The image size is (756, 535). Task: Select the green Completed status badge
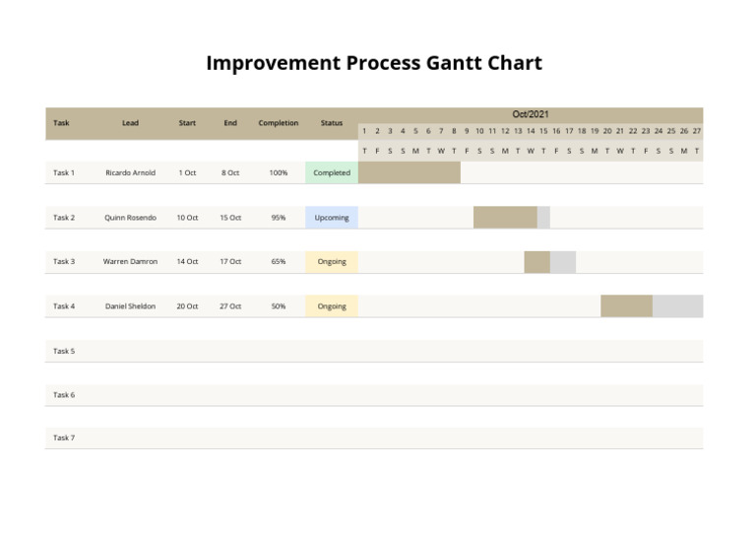(332, 172)
